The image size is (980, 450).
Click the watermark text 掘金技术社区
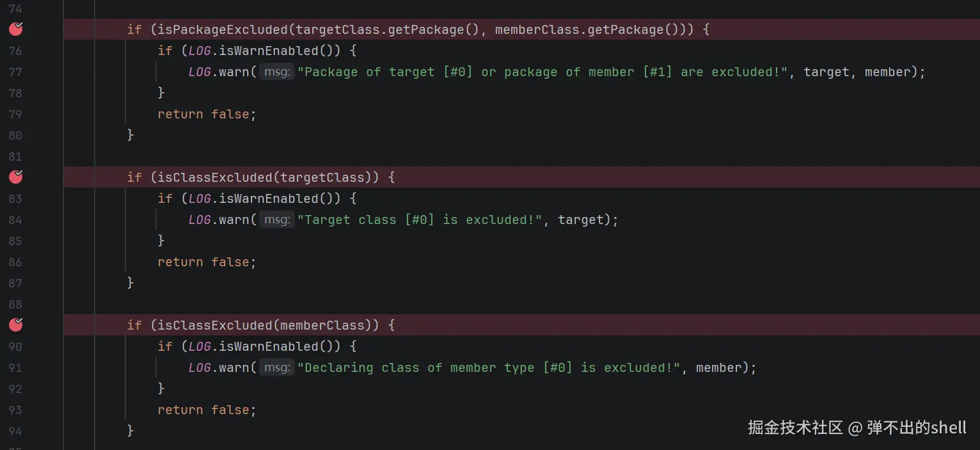coord(796,428)
